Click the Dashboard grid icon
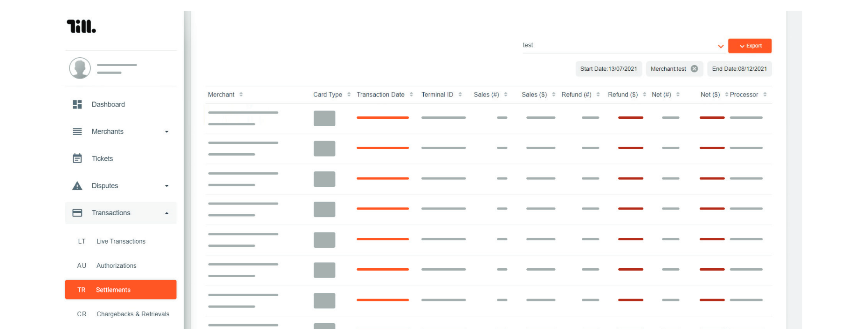The image size is (868, 333). coord(77,104)
